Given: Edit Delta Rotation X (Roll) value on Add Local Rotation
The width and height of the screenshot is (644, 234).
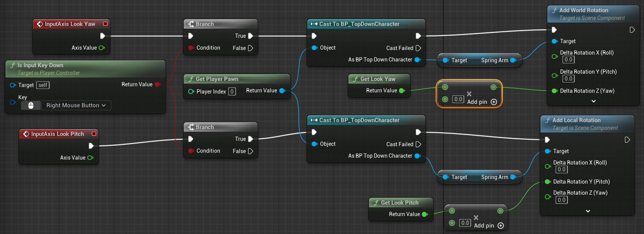Looking at the screenshot, I should (562, 169).
